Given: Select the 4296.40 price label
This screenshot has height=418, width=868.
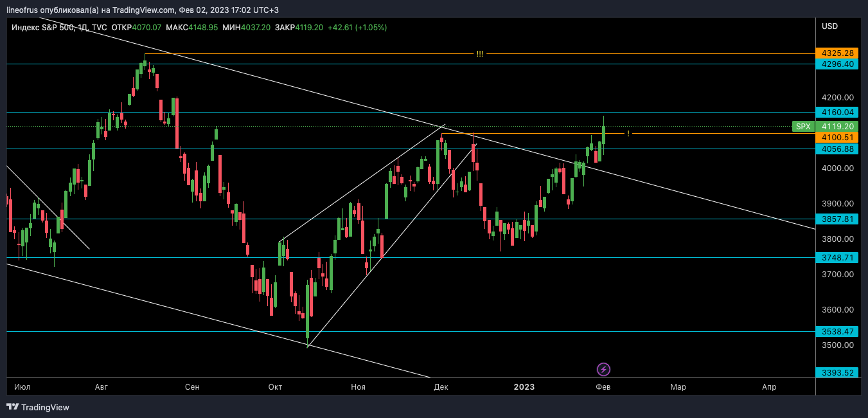Looking at the screenshot, I should click(836, 64).
